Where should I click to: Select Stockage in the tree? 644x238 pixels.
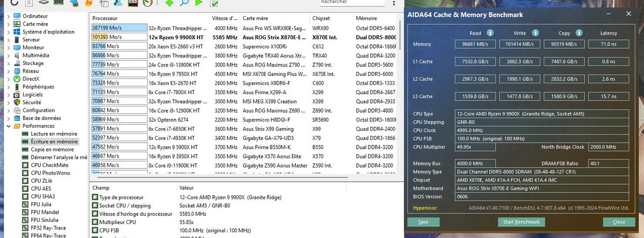(x=32, y=63)
